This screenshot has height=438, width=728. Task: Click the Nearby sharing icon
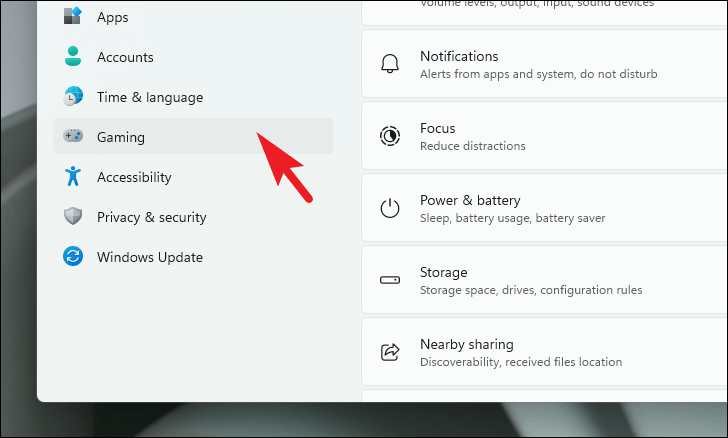point(390,352)
